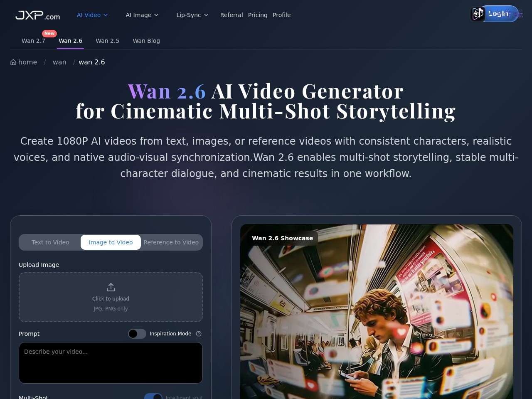
Task: Click the logo icon beside Login
Action: pos(478,14)
